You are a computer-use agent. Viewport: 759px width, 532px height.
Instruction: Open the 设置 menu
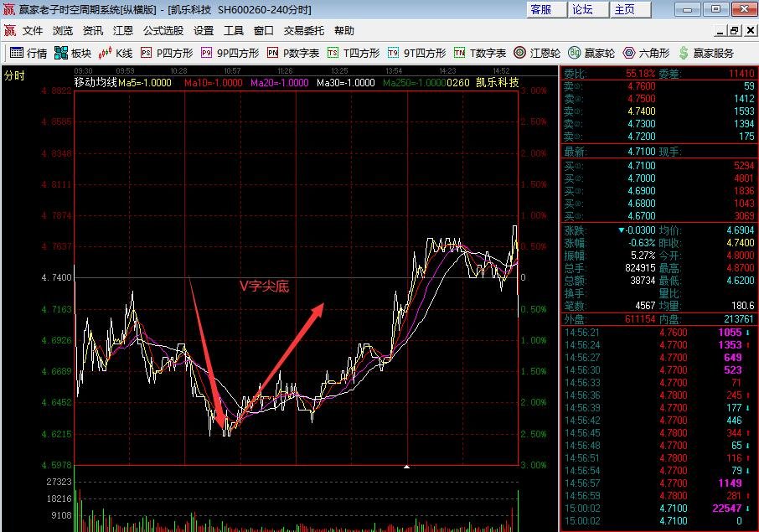[x=204, y=30]
